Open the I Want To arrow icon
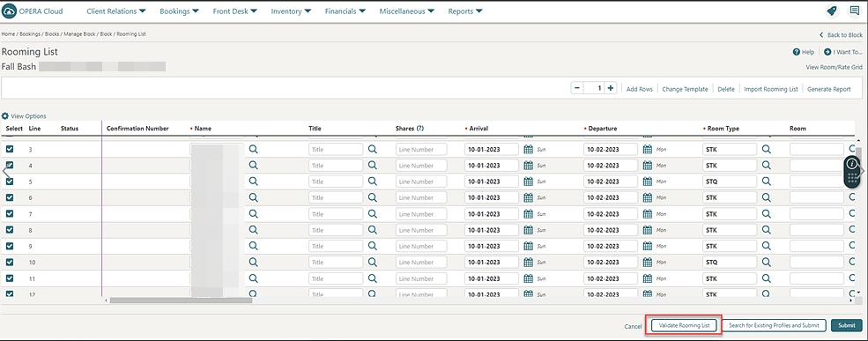The image size is (868, 341). tap(827, 52)
